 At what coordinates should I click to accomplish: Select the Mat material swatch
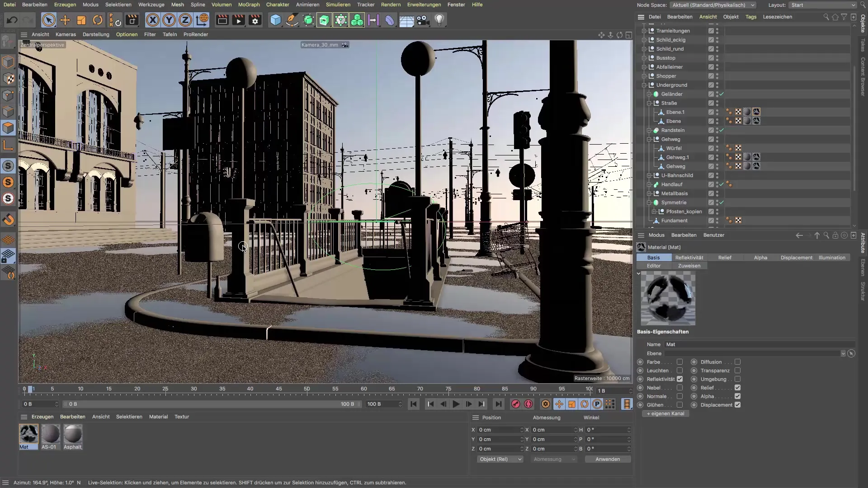click(x=28, y=437)
